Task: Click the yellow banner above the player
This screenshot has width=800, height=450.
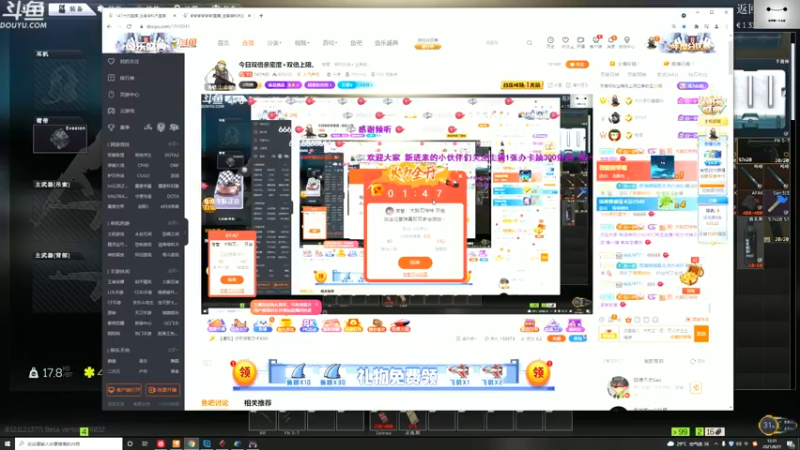Action: click(x=521, y=85)
